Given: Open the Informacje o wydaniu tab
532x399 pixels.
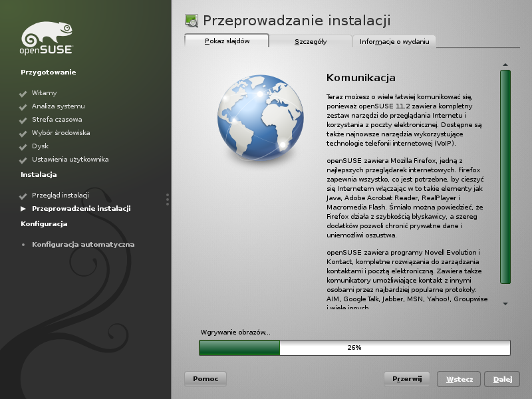Looking at the screenshot, I should [394, 41].
